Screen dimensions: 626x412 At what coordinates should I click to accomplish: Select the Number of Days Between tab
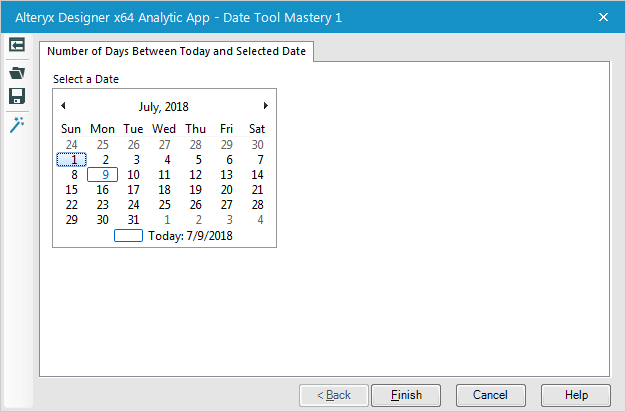[176, 52]
